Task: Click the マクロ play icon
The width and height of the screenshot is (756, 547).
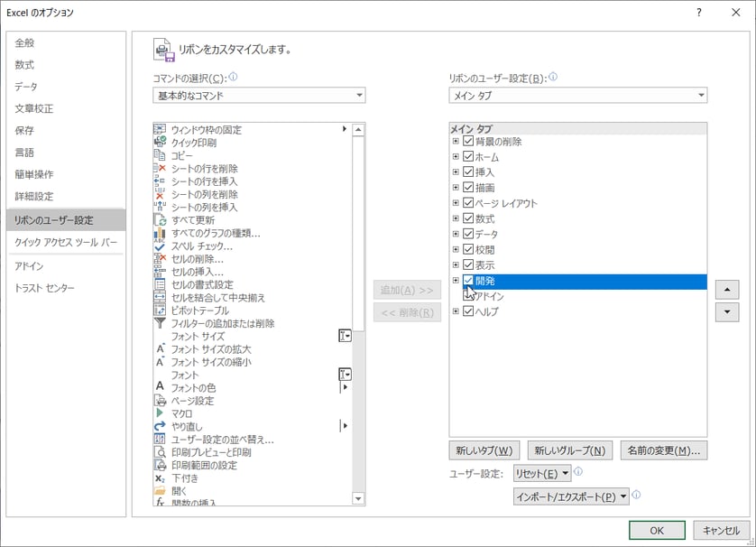Action: [x=160, y=413]
